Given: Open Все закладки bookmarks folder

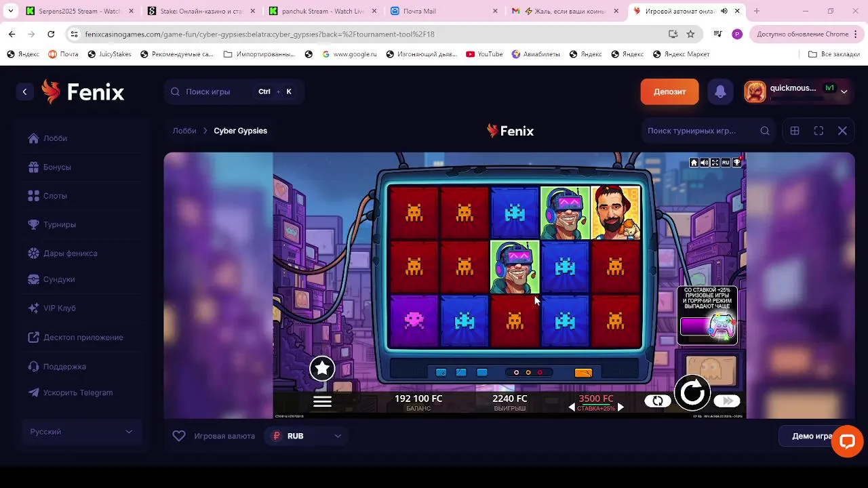Looking at the screenshot, I should (834, 54).
